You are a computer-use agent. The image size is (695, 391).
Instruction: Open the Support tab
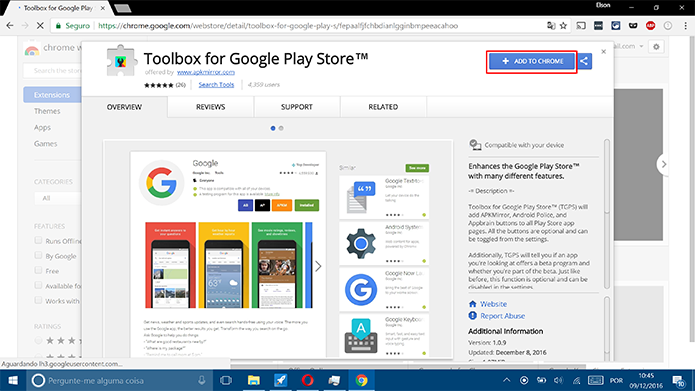pyautogui.click(x=297, y=107)
